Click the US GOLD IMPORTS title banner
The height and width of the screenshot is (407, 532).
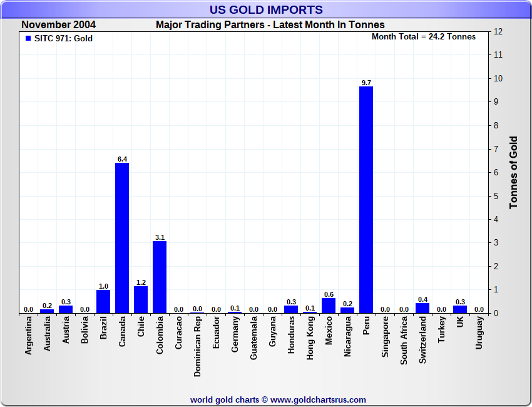(x=266, y=9)
